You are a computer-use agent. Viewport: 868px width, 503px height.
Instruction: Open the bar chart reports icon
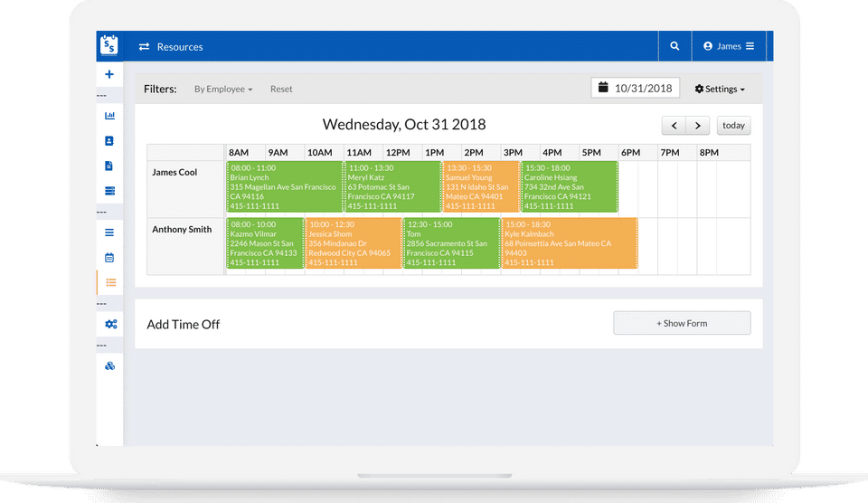(109, 115)
